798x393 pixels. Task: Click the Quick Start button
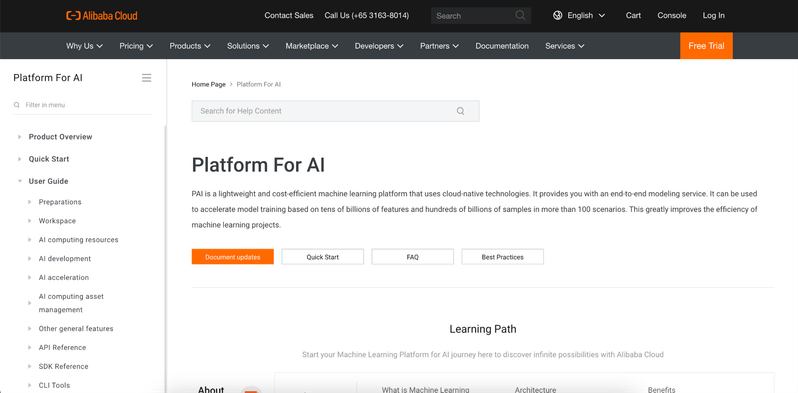(323, 257)
